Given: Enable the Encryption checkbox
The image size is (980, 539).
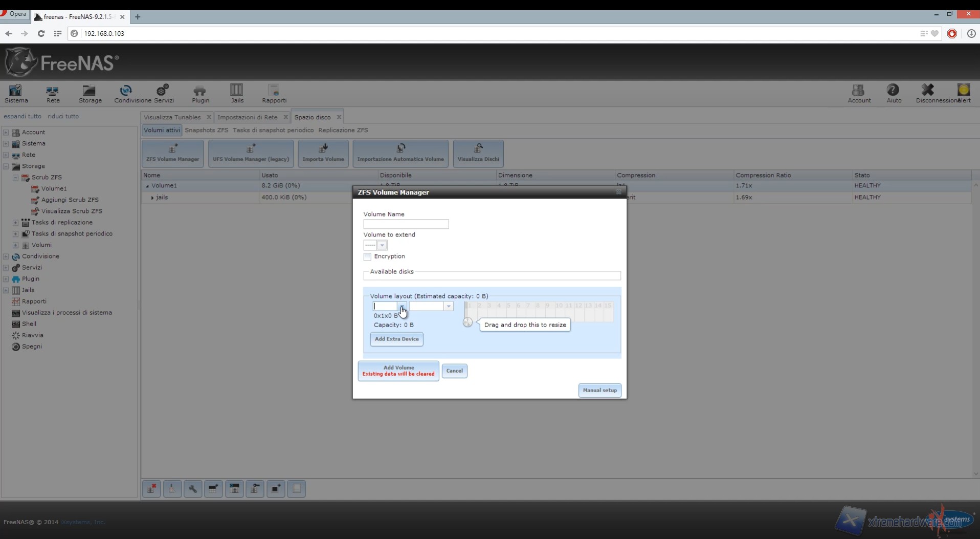Looking at the screenshot, I should pos(367,256).
